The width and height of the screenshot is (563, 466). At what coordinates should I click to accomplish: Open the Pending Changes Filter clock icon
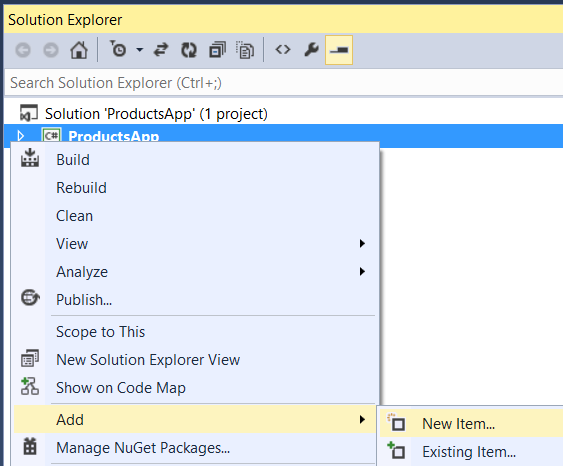click(x=118, y=49)
